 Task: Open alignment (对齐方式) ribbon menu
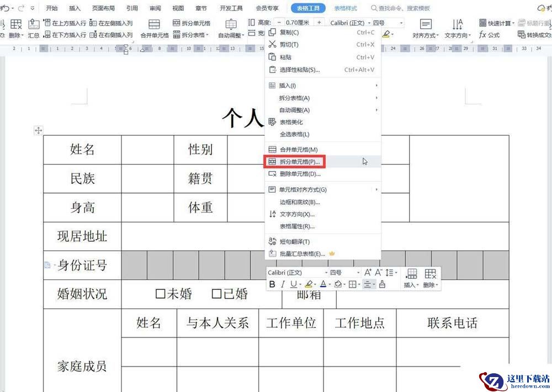point(426,29)
